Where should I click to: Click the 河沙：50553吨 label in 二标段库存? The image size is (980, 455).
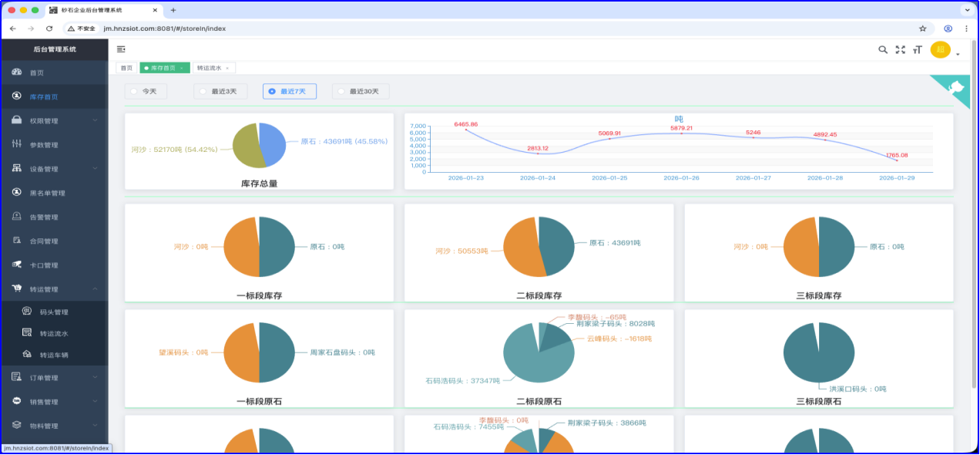pyautogui.click(x=461, y=251)
